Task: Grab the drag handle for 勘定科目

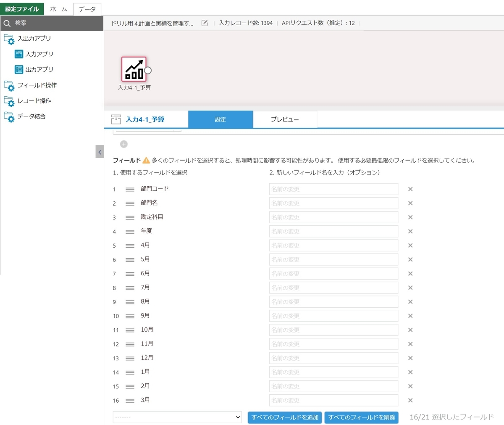Action: [130, 218]
